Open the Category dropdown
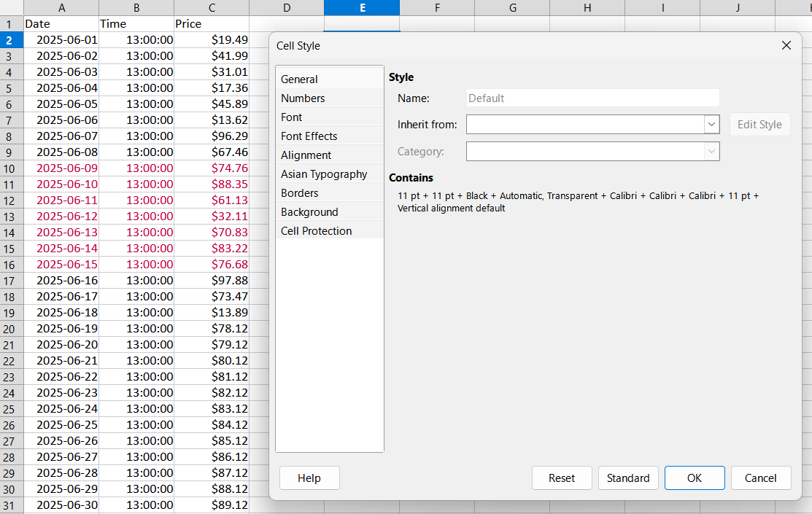 [711, 151]
